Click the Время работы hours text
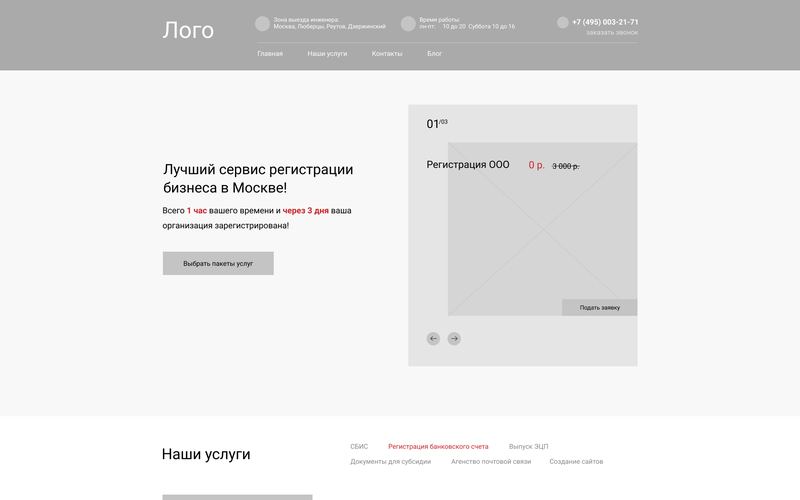 tap(467, 23)
